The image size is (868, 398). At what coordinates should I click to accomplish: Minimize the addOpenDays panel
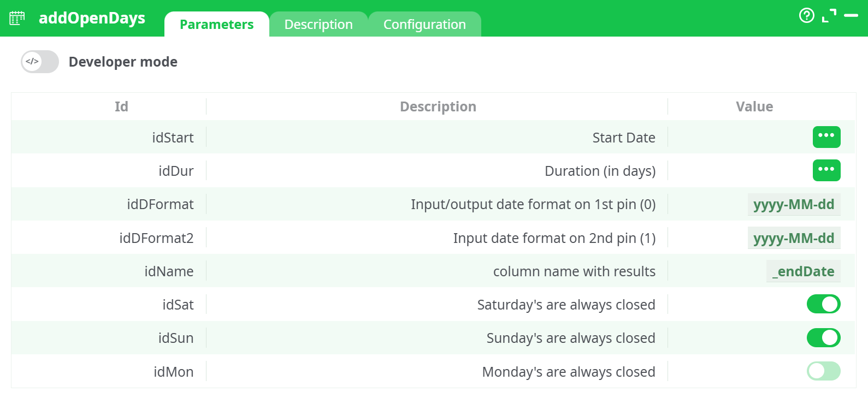851,16
